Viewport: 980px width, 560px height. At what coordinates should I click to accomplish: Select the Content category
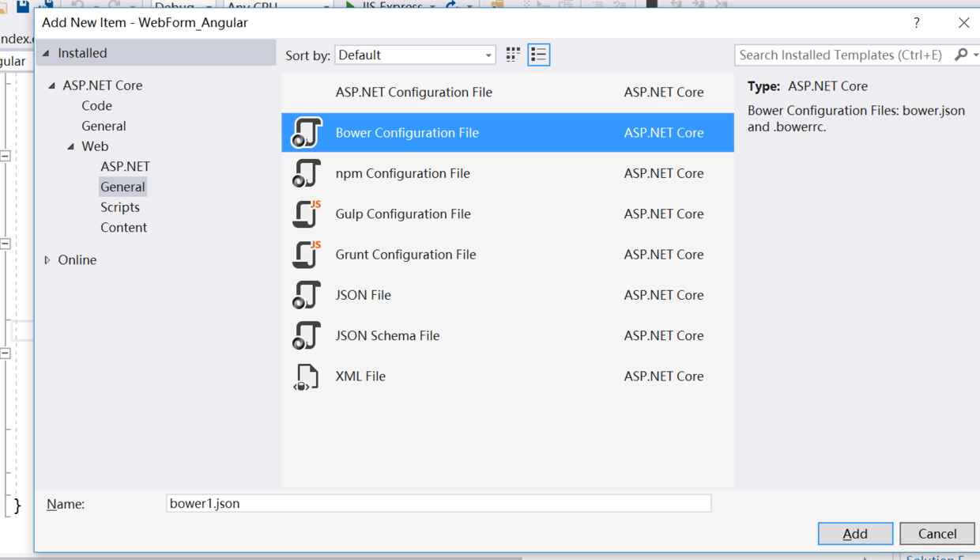point(123,227)
